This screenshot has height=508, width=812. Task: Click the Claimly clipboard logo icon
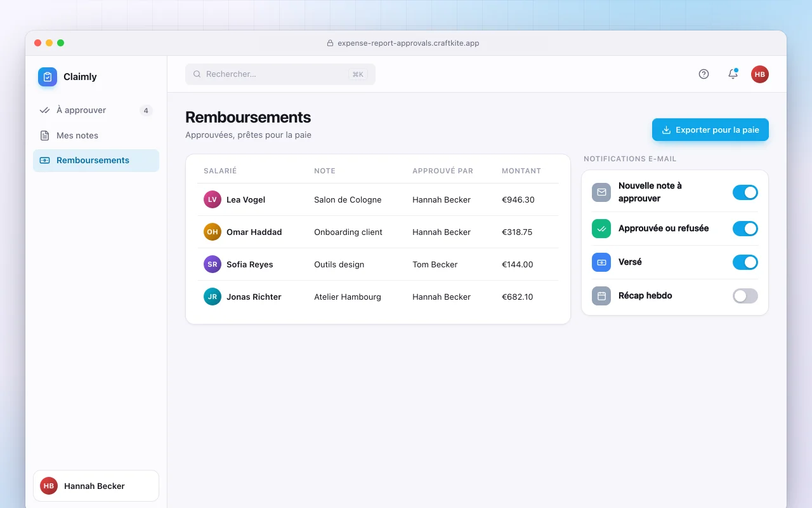[48, 77]
